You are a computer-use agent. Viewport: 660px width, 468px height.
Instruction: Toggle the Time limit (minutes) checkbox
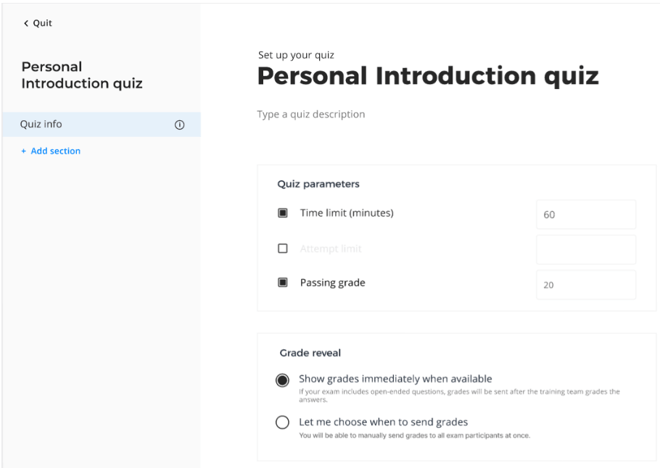click(x=283, y=213)
